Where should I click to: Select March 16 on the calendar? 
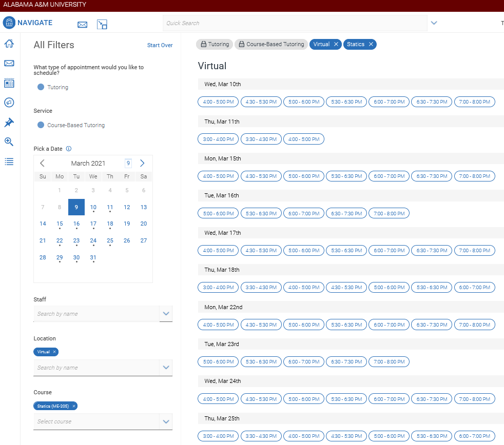coord(76,224)
